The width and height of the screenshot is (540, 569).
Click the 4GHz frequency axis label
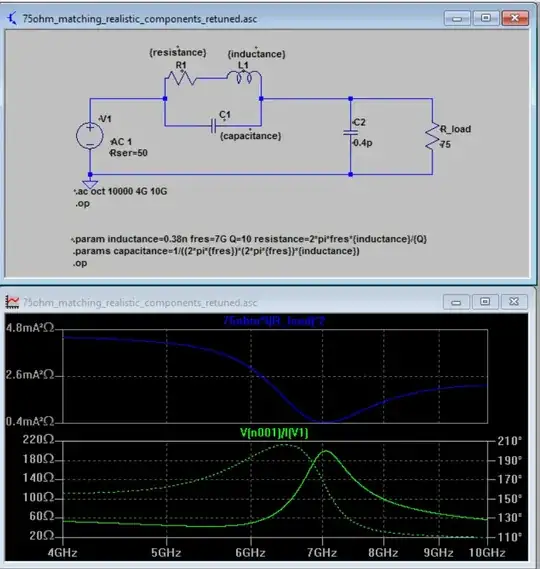(x=62, y=553)
